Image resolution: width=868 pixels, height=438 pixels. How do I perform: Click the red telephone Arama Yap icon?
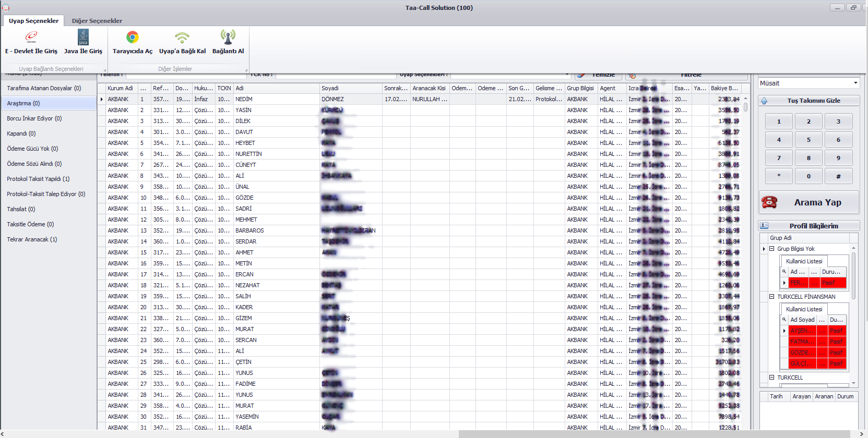click(x=769, y=202)
